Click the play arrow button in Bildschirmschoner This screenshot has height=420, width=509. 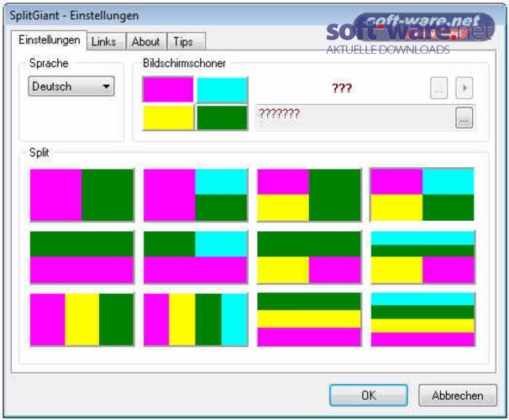click(464, 88)
